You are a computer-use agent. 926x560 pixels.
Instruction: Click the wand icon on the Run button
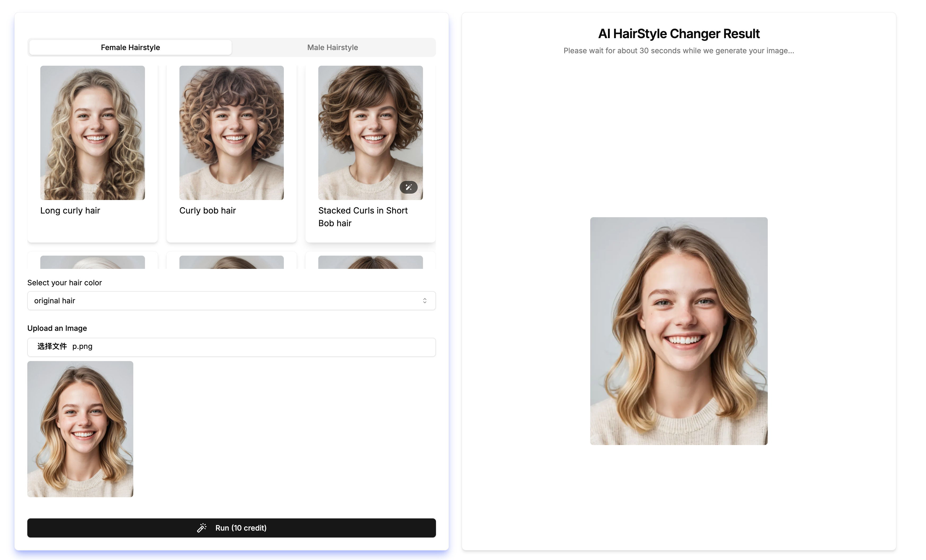202,528
